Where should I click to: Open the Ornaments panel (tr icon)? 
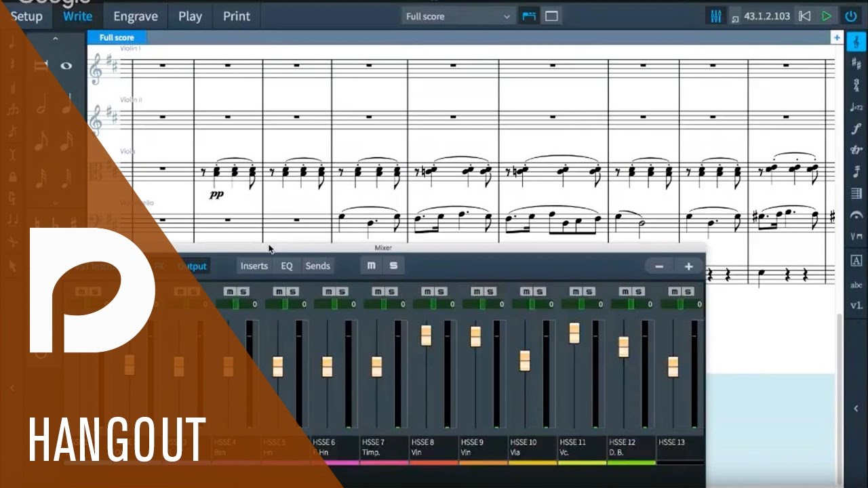click(856, 150)
